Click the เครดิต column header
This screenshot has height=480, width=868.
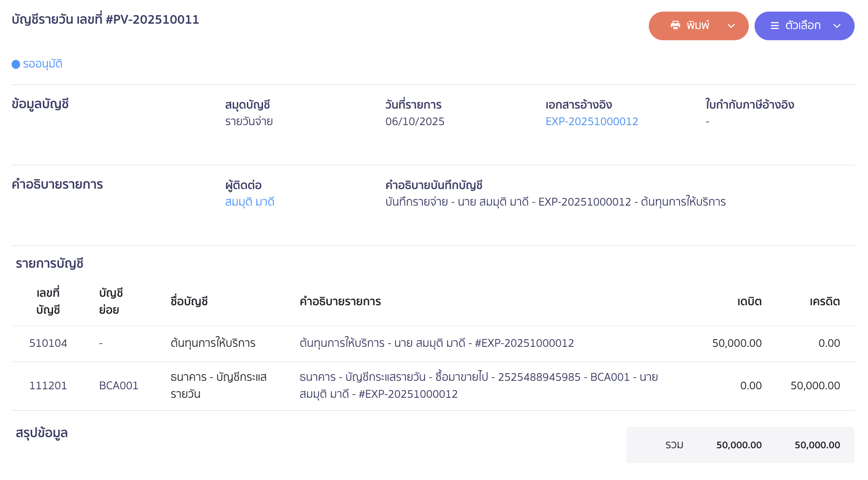[x=824, y=302]
